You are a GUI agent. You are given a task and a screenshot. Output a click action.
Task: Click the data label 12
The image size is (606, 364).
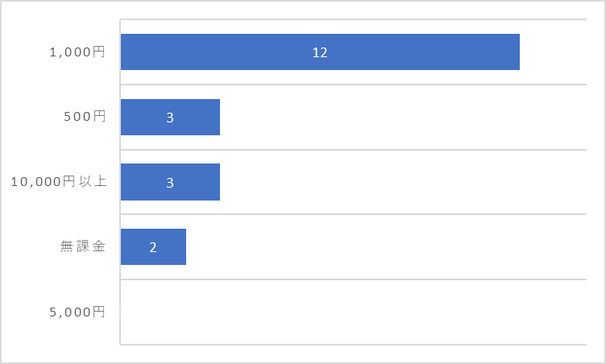320,52
